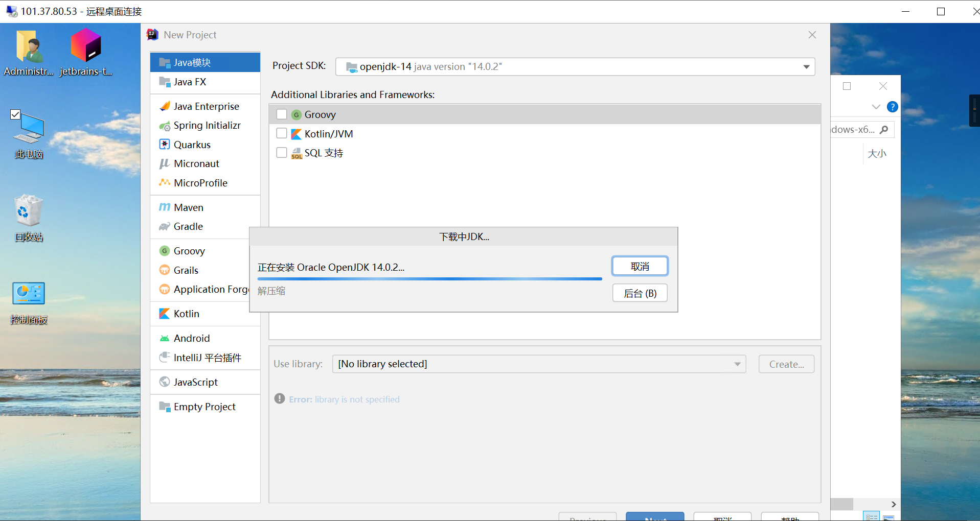The height and width of the screenshot is (521, 980).
Task: Click the '101.37.80.53 - 远程桌面连接' window title
Action: point(81,11)
